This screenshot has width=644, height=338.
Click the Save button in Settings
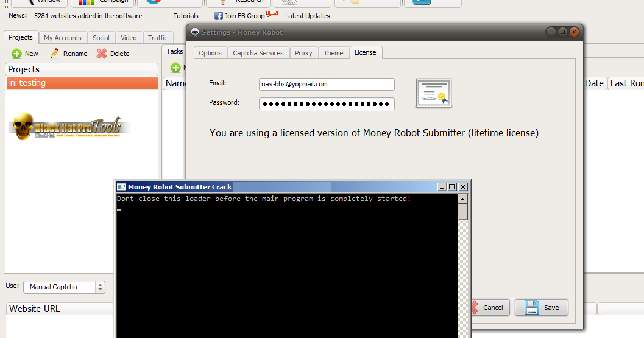pos(541,308)
